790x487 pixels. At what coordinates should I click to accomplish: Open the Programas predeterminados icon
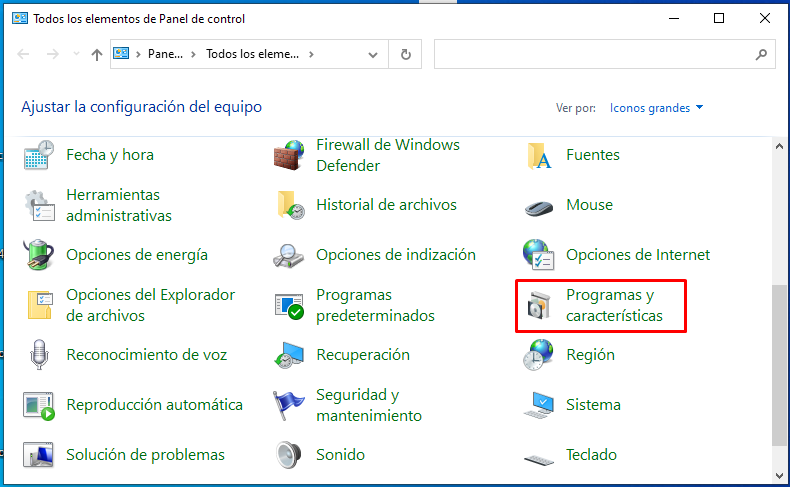coord(289,306)
